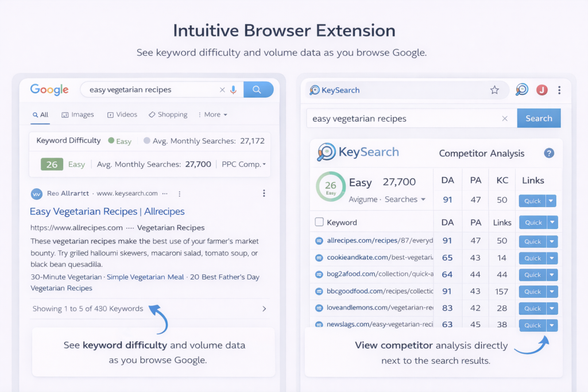The width and height of the screenshot is (588, 392).
Task: Open the browser three-dot menu
Action: (559, 90)
